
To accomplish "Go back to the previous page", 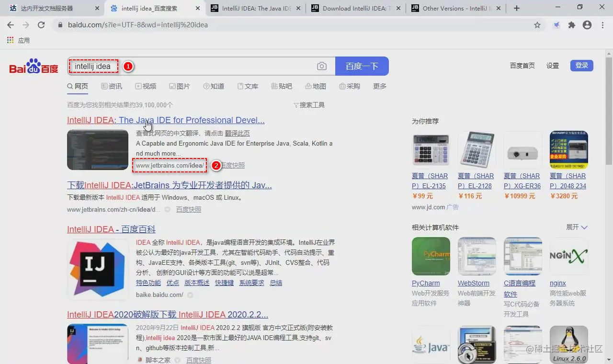I will click(11, 25).
